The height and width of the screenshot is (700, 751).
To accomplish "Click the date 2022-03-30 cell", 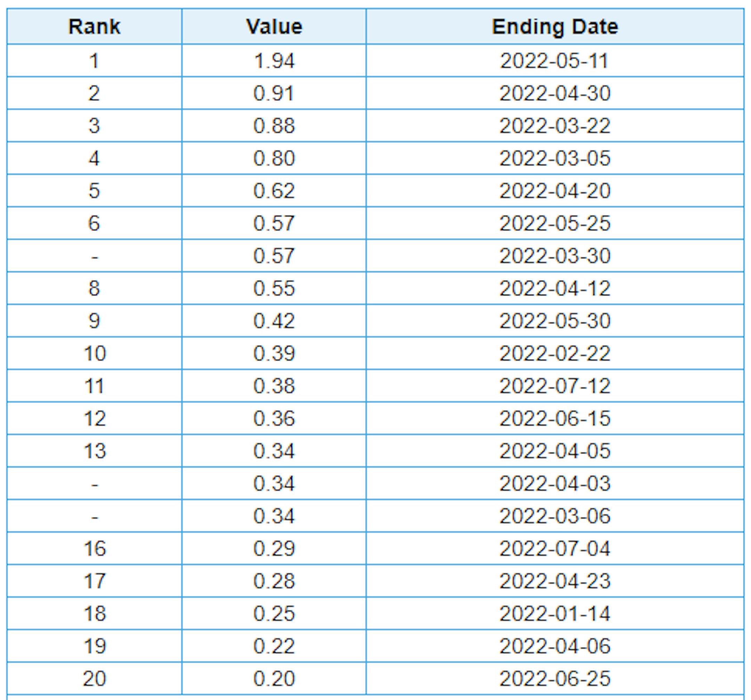I will (x=555, y=256).
